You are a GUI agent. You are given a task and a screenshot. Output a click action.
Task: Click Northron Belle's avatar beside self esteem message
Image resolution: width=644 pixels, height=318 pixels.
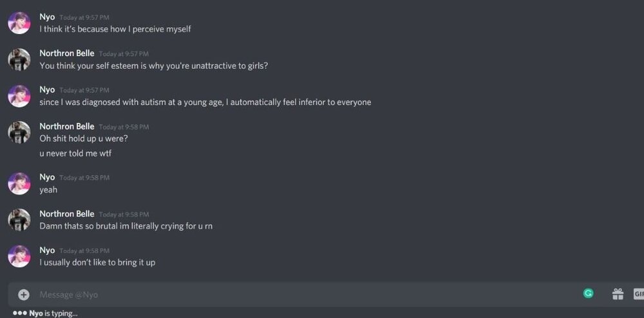[x=19, y=59]
